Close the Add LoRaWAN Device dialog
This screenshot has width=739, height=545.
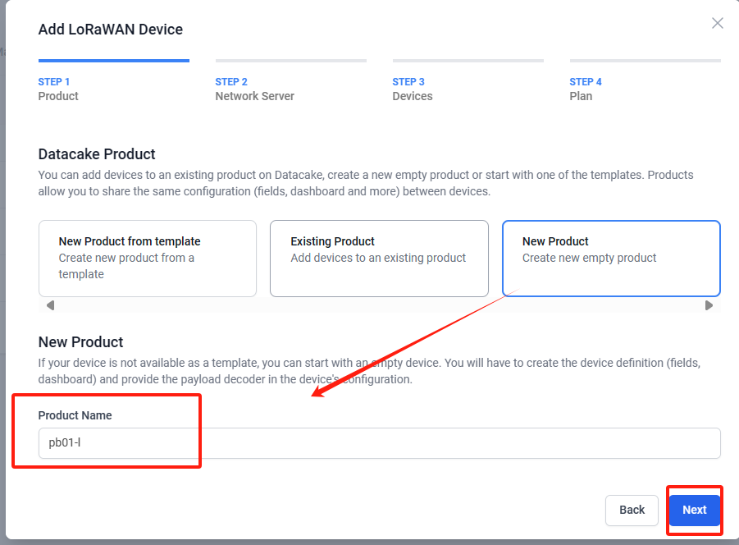(x=717, y=23)
